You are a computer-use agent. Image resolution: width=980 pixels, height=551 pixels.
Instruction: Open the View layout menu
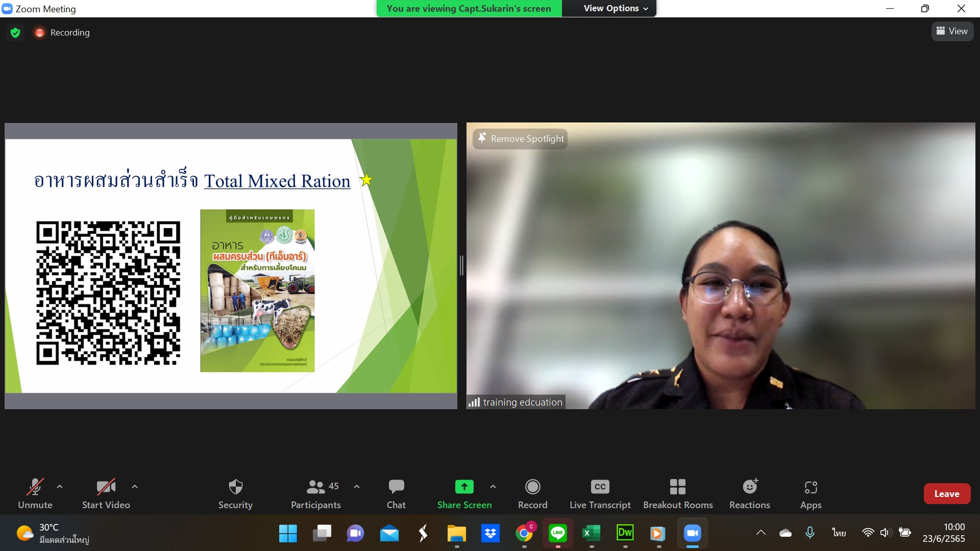point(952,31)
